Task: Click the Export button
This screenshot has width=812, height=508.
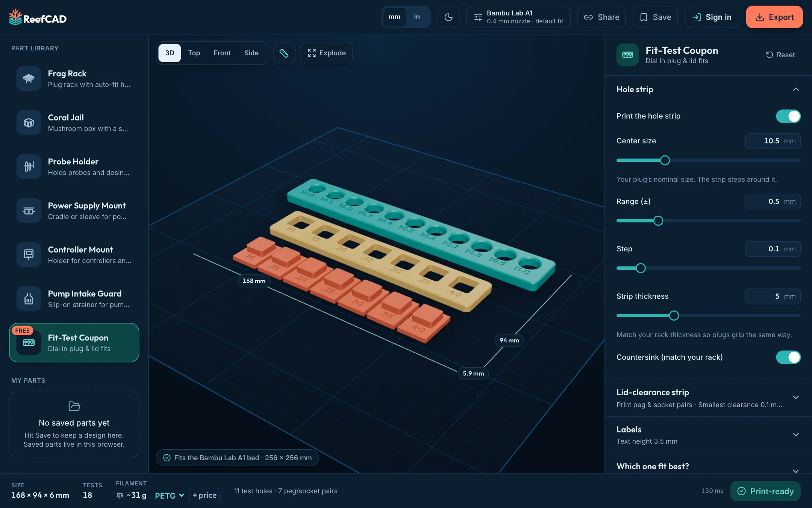Action: point(774,17)
